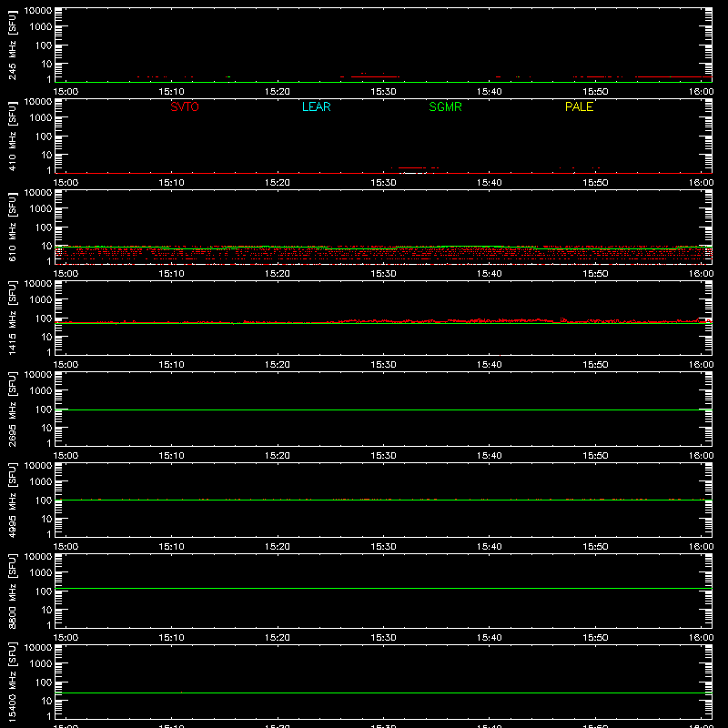
Task: Click 15:50 time label under 610 MHz panel
Action: pyautogui.click(x=595, y=274)
